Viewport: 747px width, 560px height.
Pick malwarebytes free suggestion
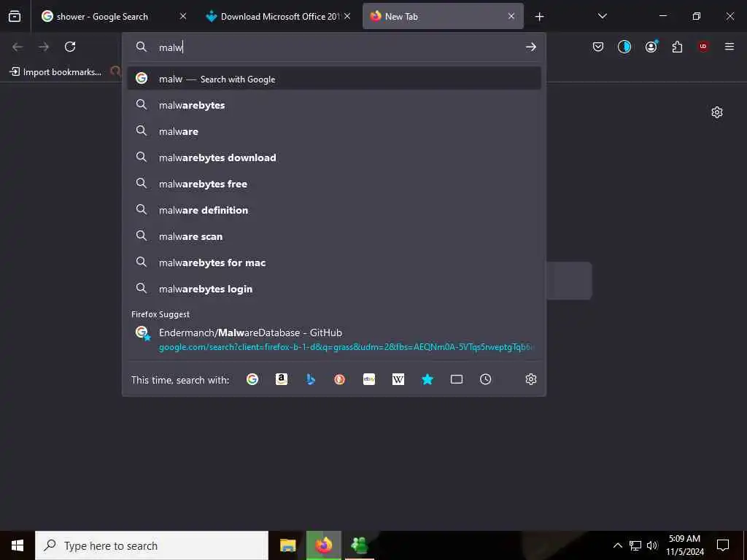334,183
